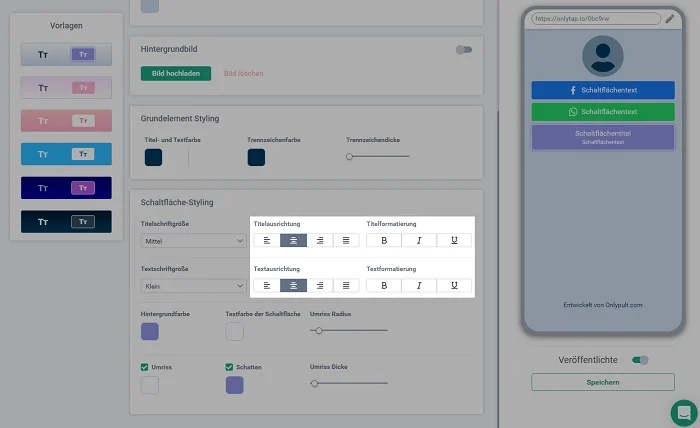
Task: Left-align the title in Titelausrichtung
Action: tap(267, 240)
